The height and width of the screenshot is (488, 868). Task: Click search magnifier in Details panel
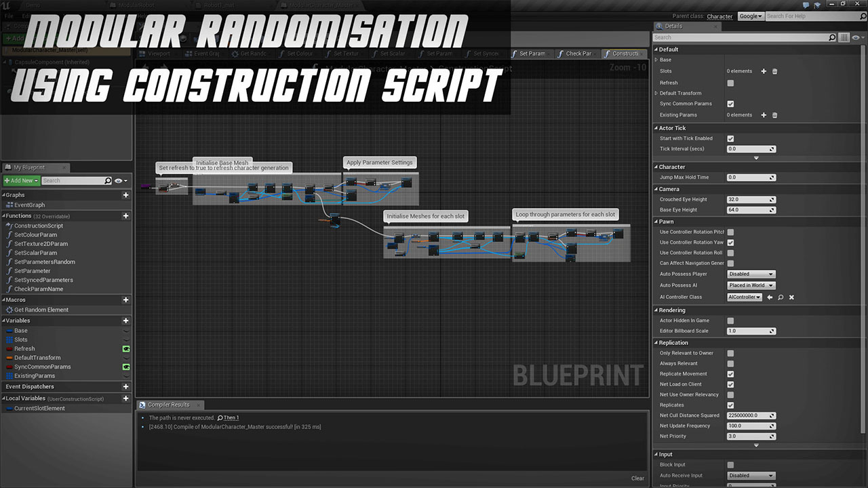tap(833, 38)
